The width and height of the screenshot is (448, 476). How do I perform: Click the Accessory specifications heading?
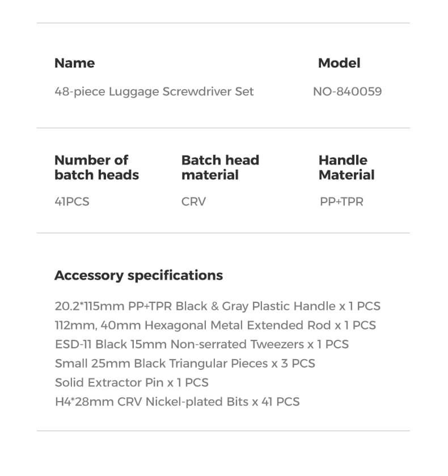(x=138, y=276)
